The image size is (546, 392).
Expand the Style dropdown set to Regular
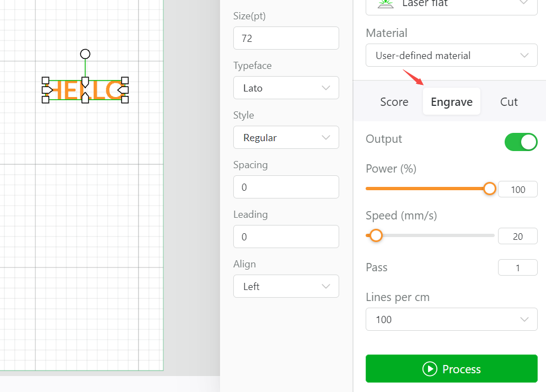pyautogui.click(x=286, y=138)
